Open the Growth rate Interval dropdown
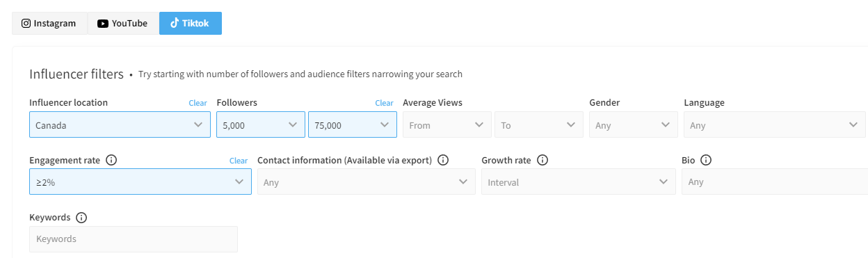868x258 pixels. [579, 182]
